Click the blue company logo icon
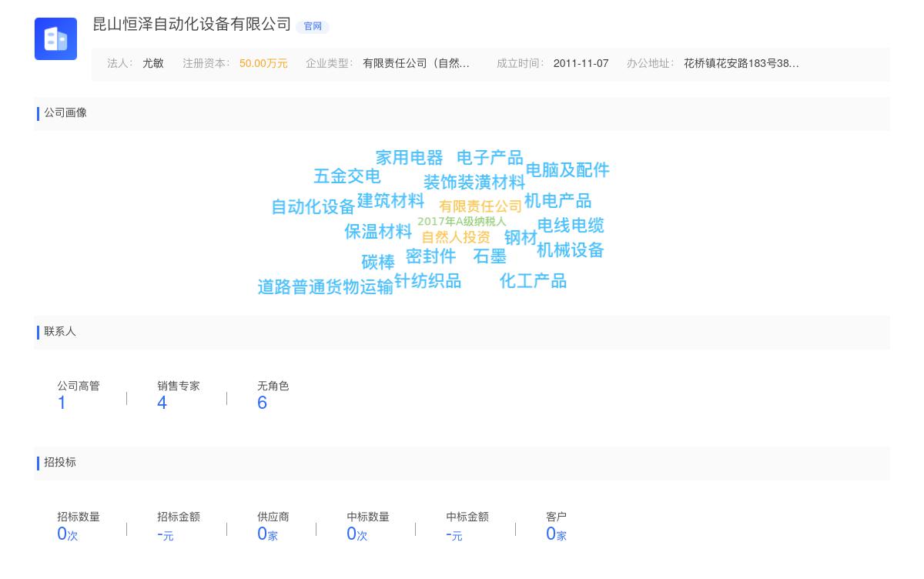 coord(55,38)
